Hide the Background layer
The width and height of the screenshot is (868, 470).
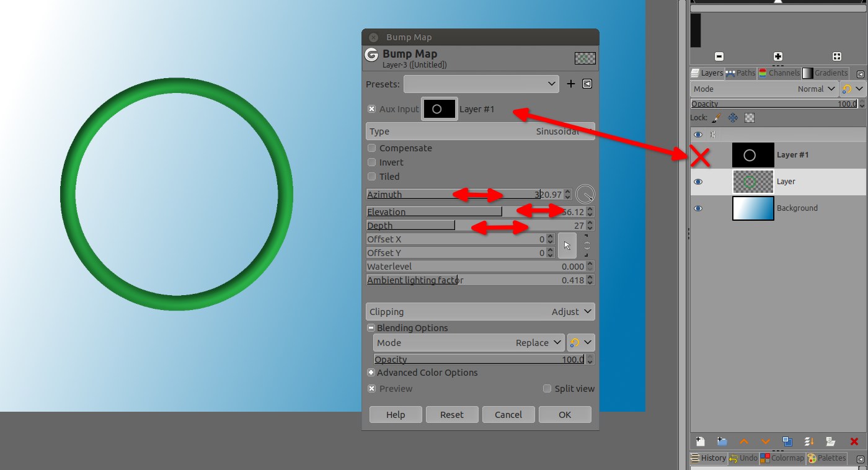698,208
